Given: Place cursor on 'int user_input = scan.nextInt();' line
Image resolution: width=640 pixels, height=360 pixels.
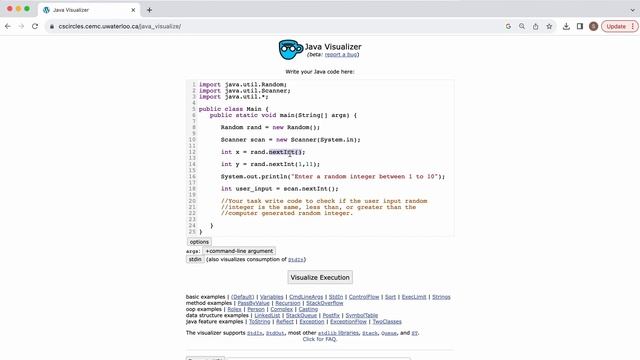Looking at the screenshot, I should 280,189.
